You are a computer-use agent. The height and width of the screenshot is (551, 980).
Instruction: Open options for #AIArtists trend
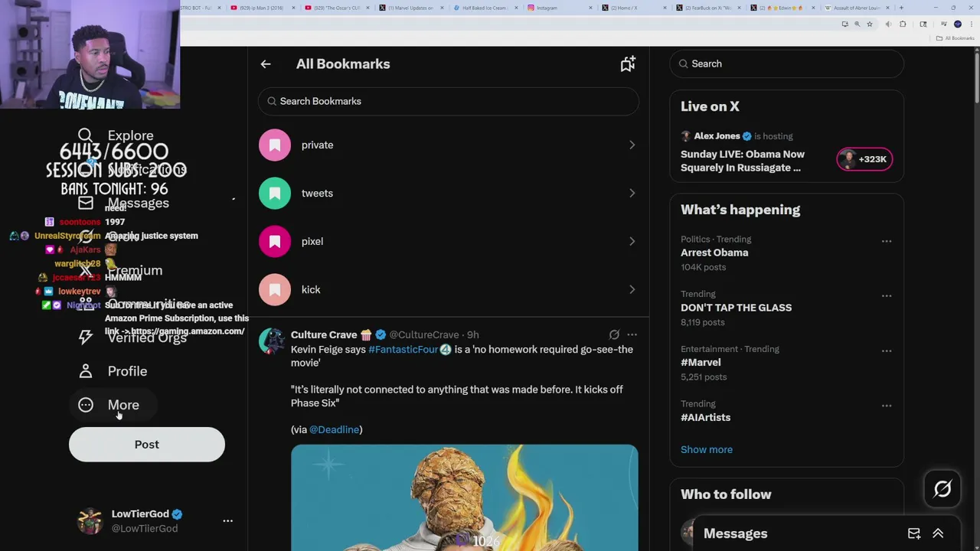point(887,406)
